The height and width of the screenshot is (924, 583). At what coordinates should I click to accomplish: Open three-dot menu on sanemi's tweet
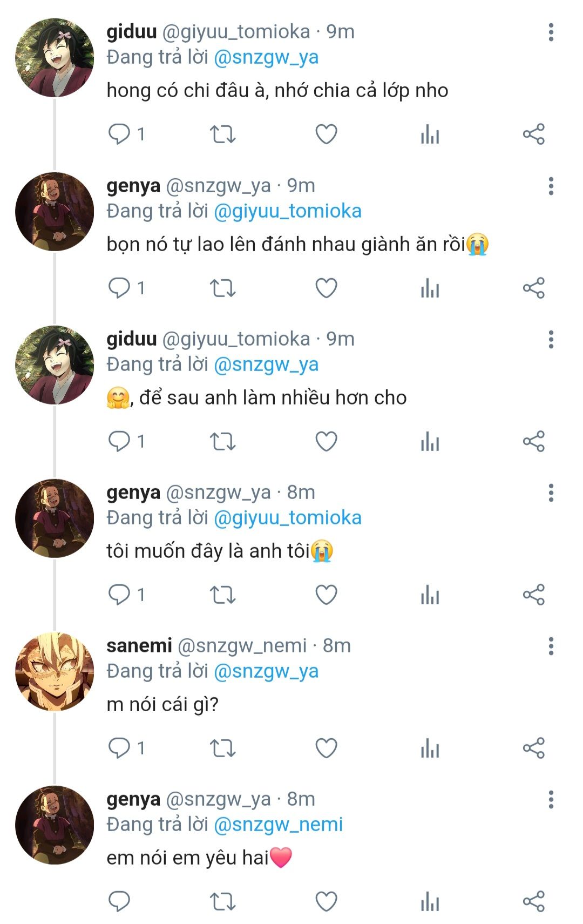tap(551, 646)
